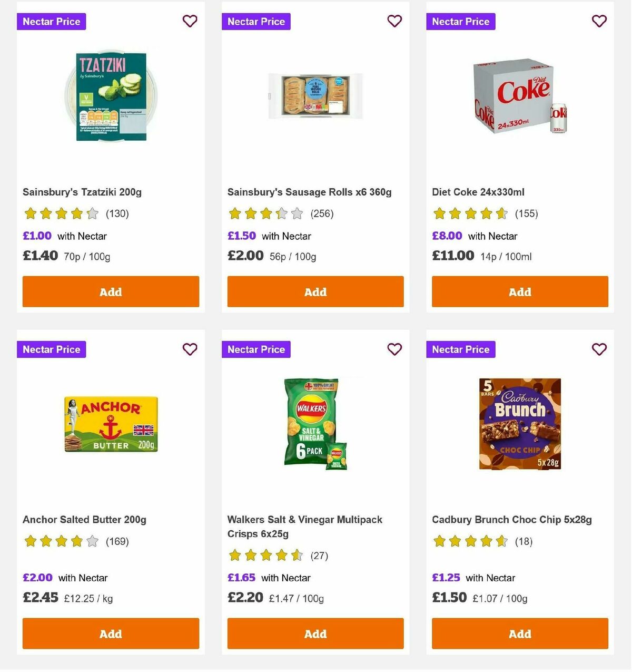
Task: Open Cadbury Brunch Choc Chip details
Action: click(512, 519)
